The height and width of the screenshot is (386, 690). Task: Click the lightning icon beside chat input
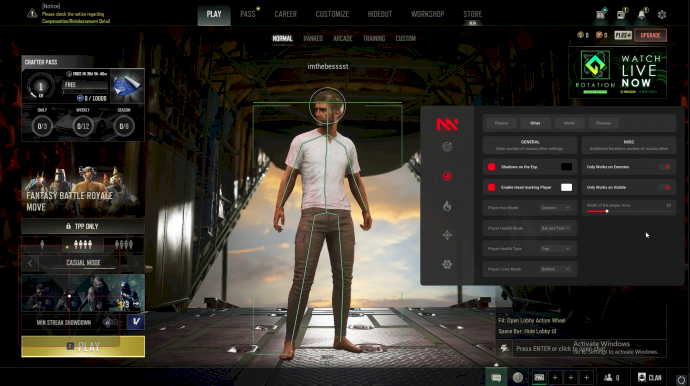pos(504,349)
